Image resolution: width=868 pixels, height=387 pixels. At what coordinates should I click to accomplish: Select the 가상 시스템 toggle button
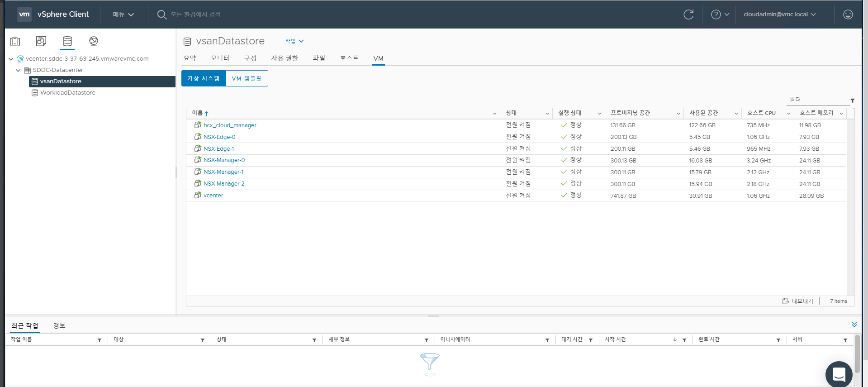click(204, 78)
